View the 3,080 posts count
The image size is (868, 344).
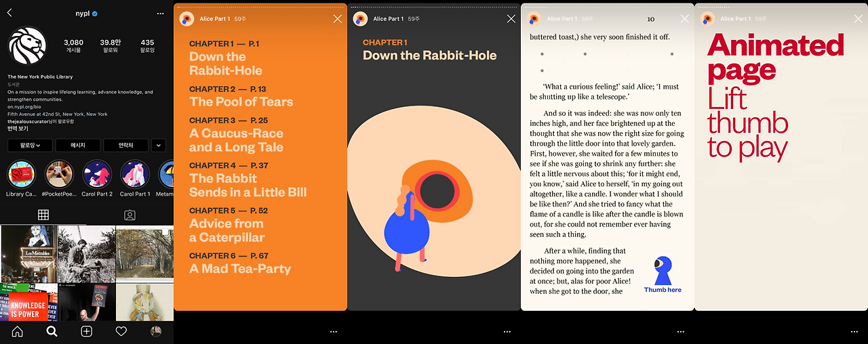pyautogui.click(x=73, y=46)
